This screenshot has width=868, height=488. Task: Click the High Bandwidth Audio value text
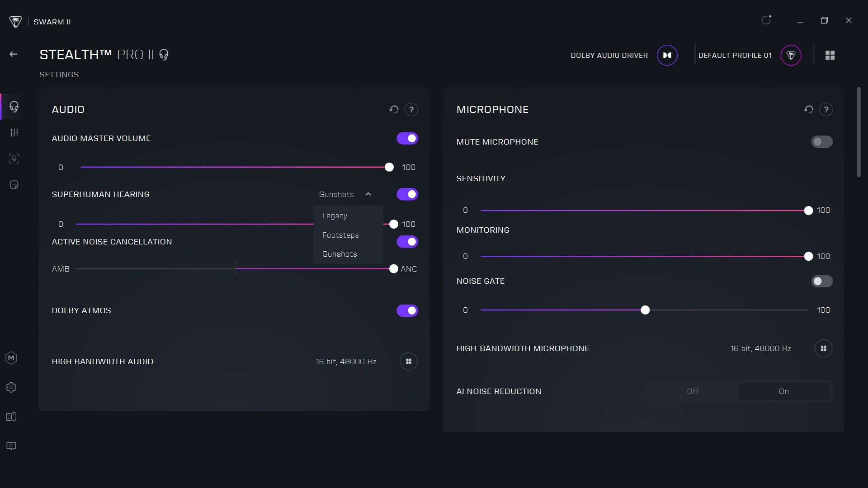point(346,361)
